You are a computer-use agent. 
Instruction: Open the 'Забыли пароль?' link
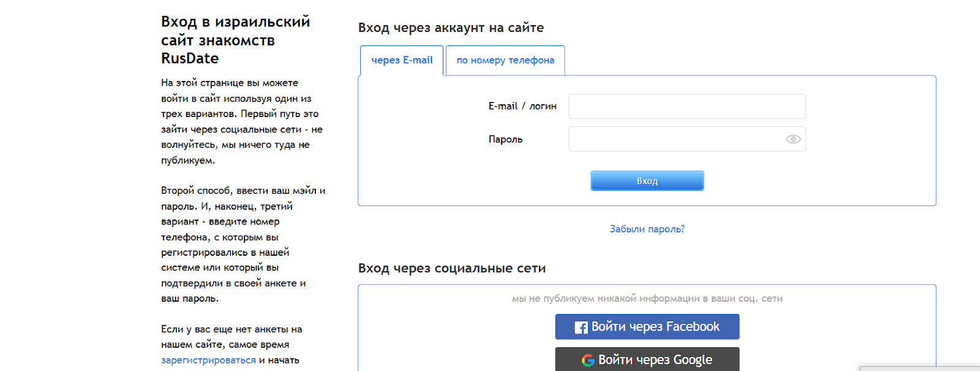click(x=647, y=229)
